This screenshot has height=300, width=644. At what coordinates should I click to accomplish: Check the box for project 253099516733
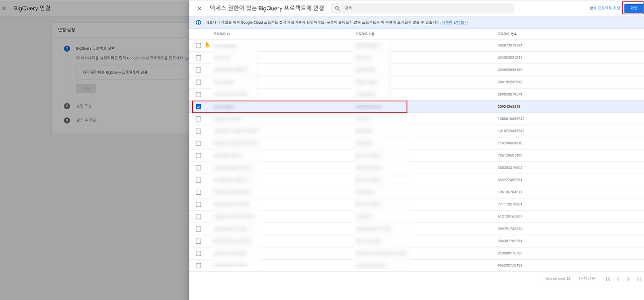pyautogui.click(x=198, y=253)
